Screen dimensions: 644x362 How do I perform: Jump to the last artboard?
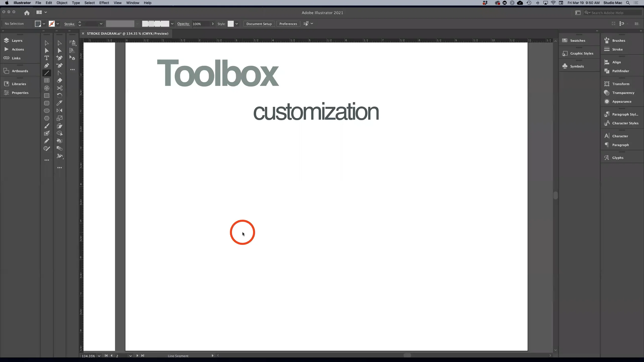click(143, 356)
